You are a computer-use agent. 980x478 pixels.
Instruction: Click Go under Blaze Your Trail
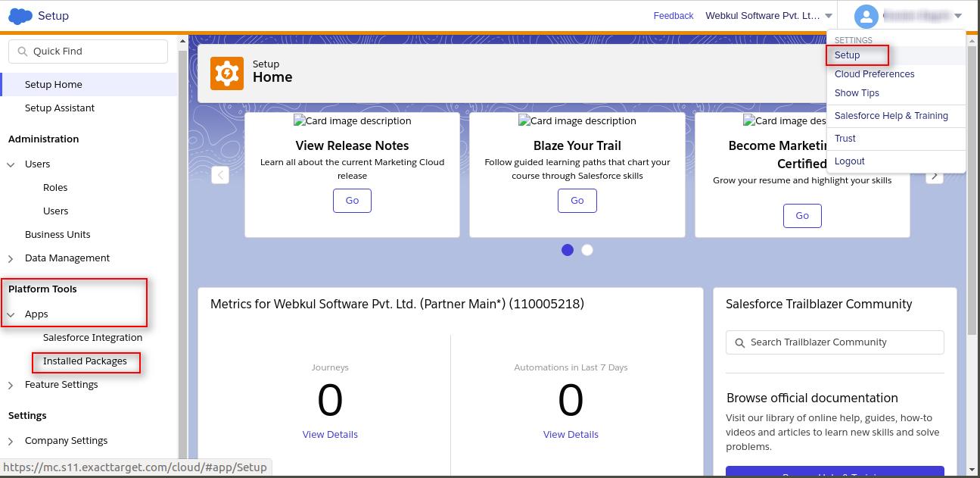577,201
